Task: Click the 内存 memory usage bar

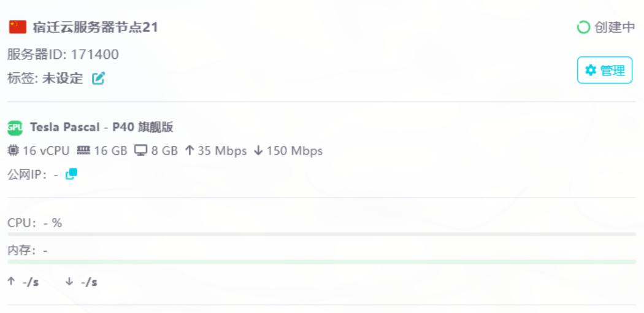Action: (x=321, y=261)
